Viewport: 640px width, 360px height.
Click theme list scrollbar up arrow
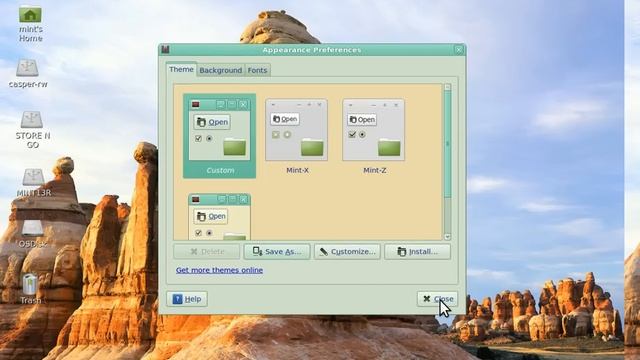[x=447, y=87]
